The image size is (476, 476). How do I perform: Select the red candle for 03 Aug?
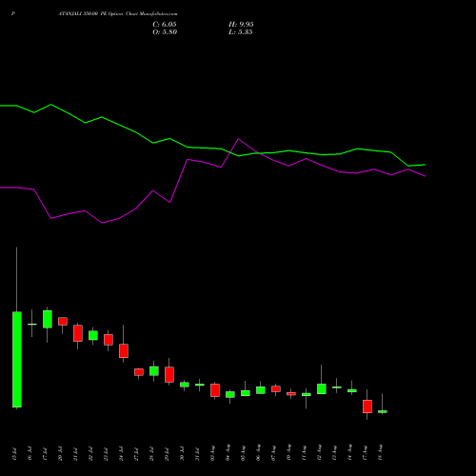click(215, 390)
